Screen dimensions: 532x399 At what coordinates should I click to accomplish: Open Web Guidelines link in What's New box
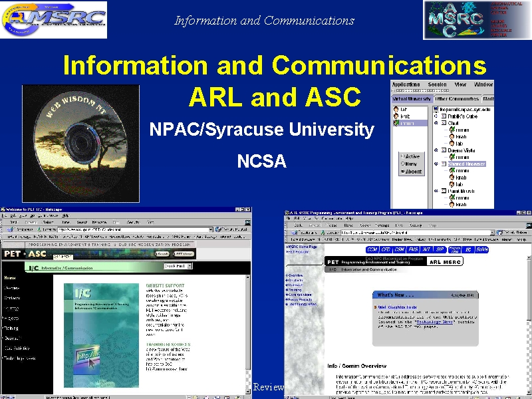397,307
